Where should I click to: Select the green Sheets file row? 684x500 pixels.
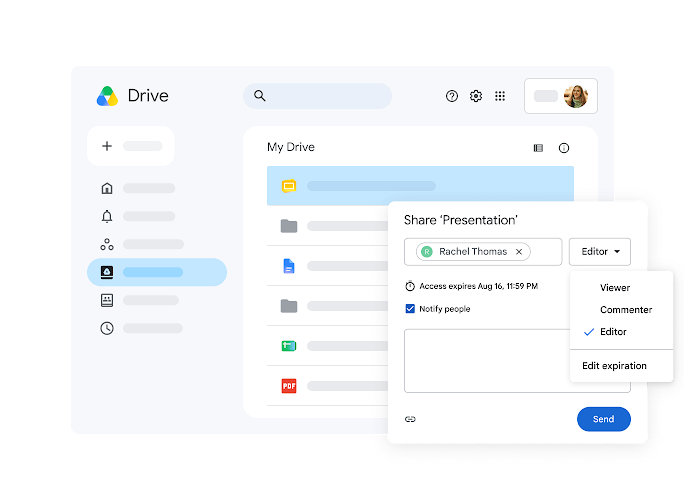(x=328, y=346)
